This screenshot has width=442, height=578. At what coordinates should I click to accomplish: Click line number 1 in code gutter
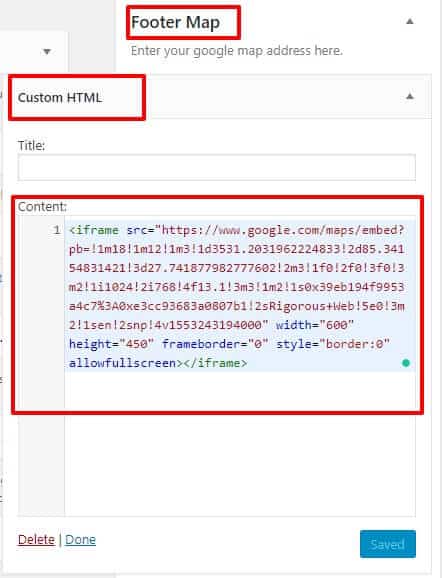pos(57,230)
